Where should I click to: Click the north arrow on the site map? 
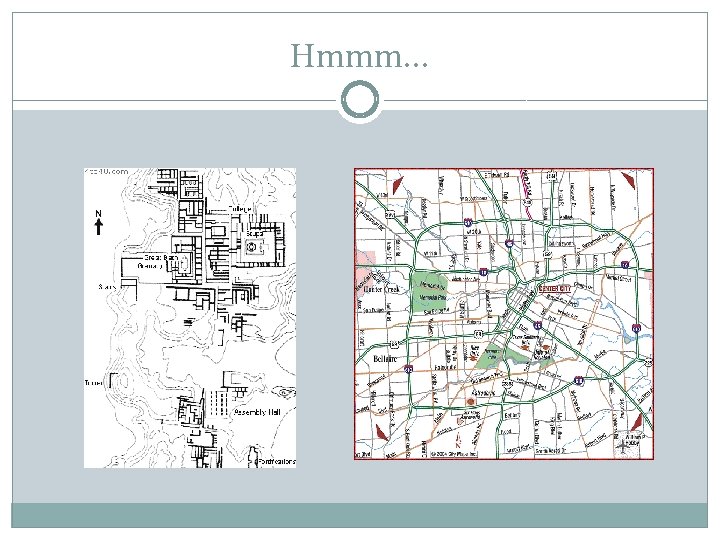click(x=98, y=222)
